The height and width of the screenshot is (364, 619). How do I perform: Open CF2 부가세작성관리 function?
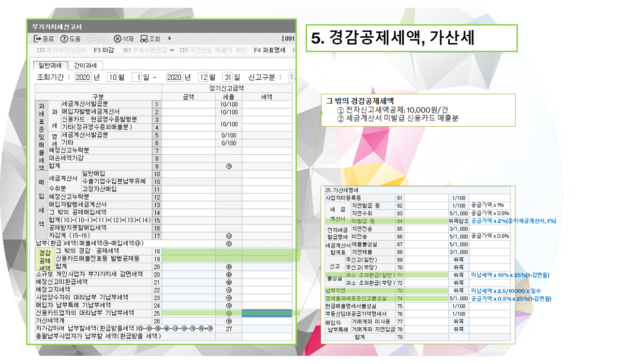click(x=61, y=50)
